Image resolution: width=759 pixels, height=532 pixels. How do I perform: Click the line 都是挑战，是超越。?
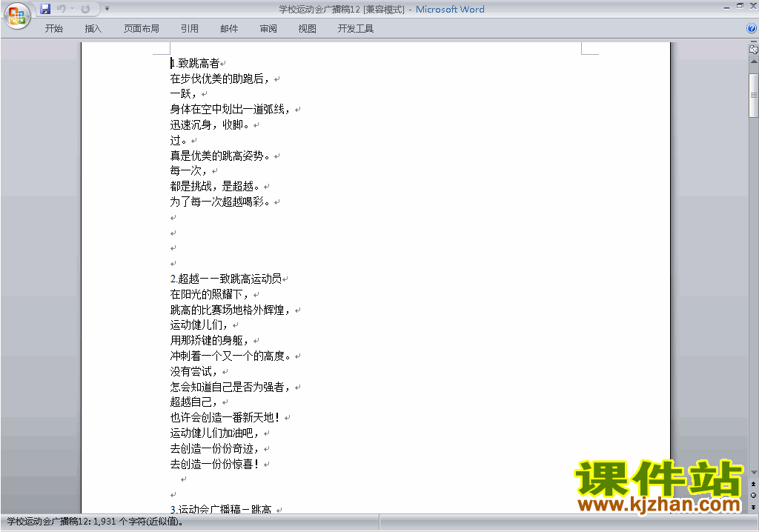214,187
